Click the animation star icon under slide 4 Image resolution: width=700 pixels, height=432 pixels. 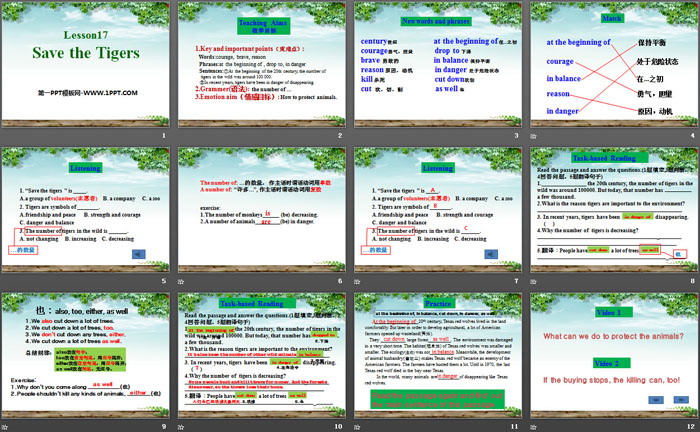pyautogui.click(x=533, y=137)
